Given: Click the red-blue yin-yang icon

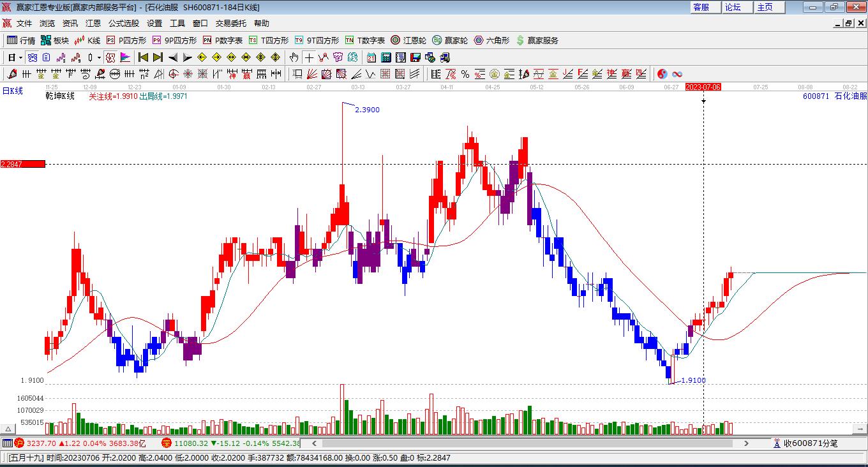Looking at the screenshot, I should tap(662, 74).
